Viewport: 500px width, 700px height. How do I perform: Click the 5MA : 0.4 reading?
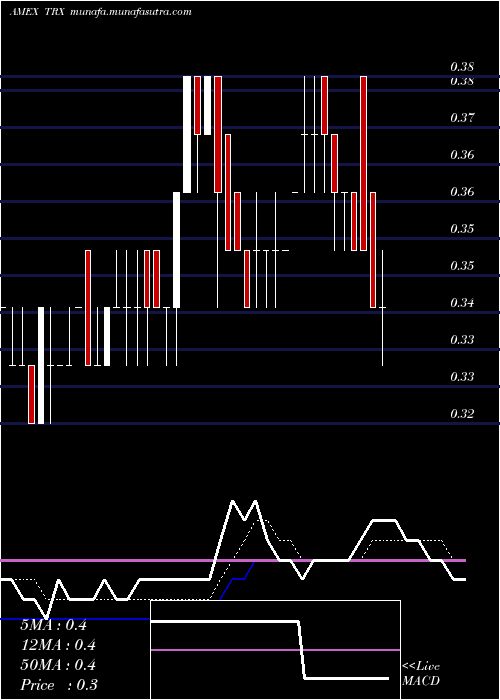(x=54, y=625)
